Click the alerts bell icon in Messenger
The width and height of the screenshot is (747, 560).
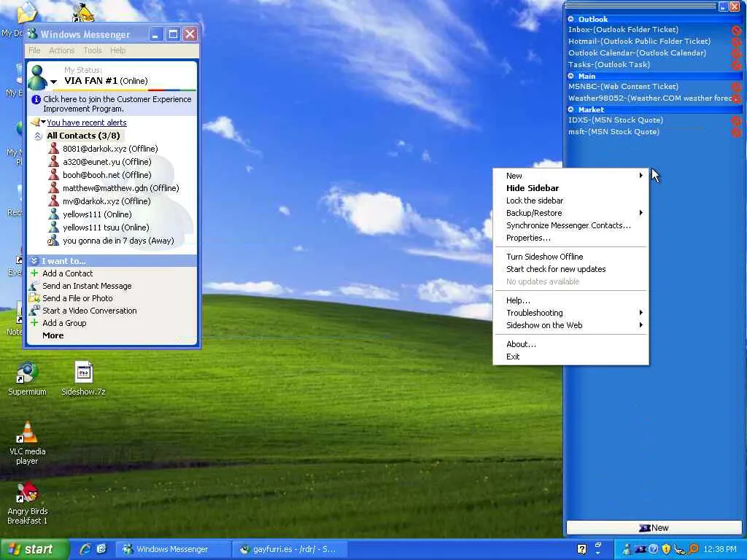coord(35,122)
